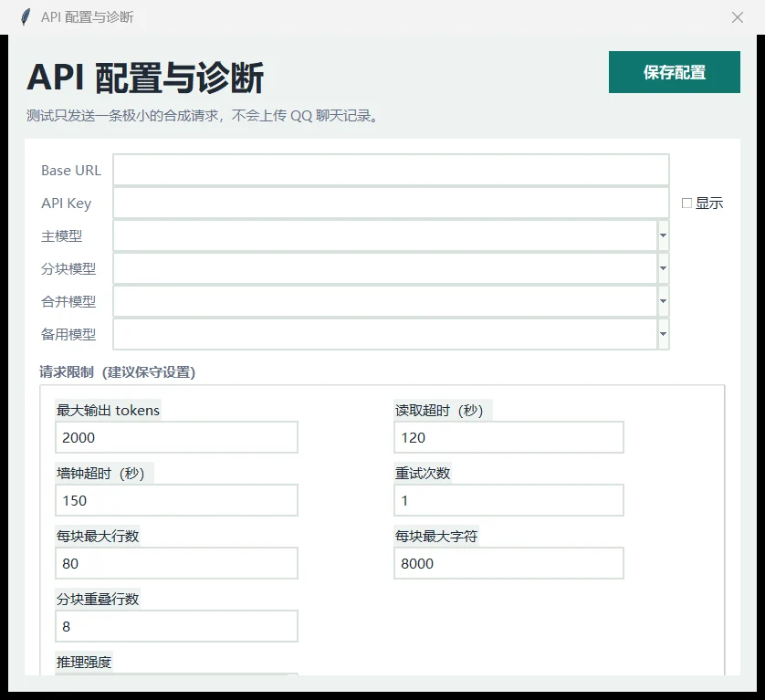Click the 读取超时 field showing 120
The width and height of the screenshot is (765, 700).
pos(508,437)
